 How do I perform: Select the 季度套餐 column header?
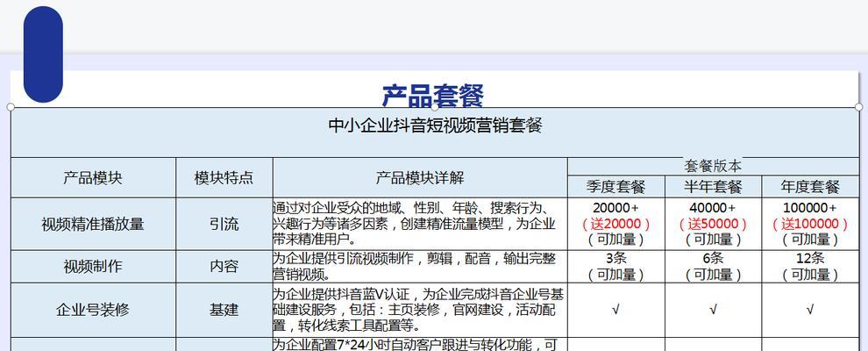point(616,187)
